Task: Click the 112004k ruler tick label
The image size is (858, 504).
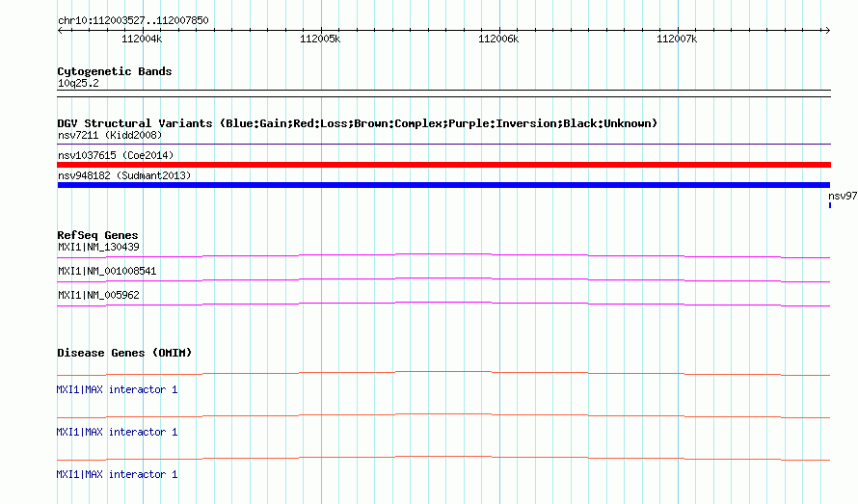Action: [x=142, y=39]
